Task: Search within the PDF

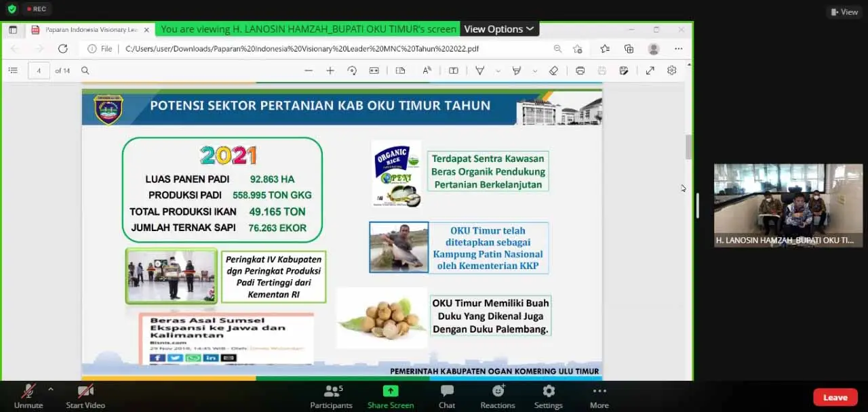Action: [85, 70]
